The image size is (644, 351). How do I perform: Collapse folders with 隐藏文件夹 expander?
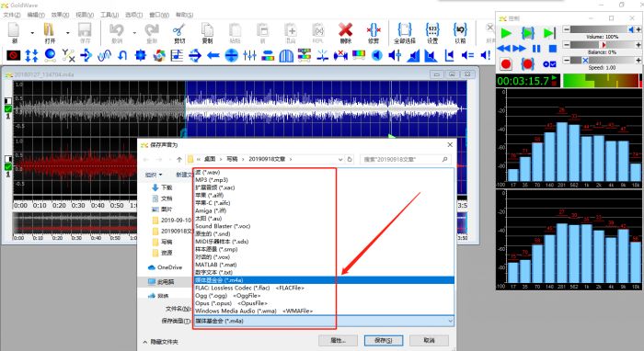click(161, 342)
